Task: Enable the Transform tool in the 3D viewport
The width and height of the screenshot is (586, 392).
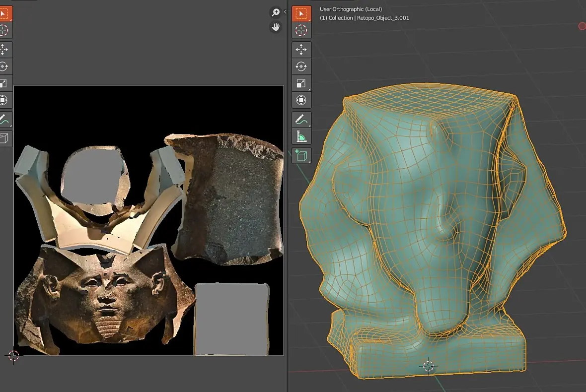Action: click(301, 100)
